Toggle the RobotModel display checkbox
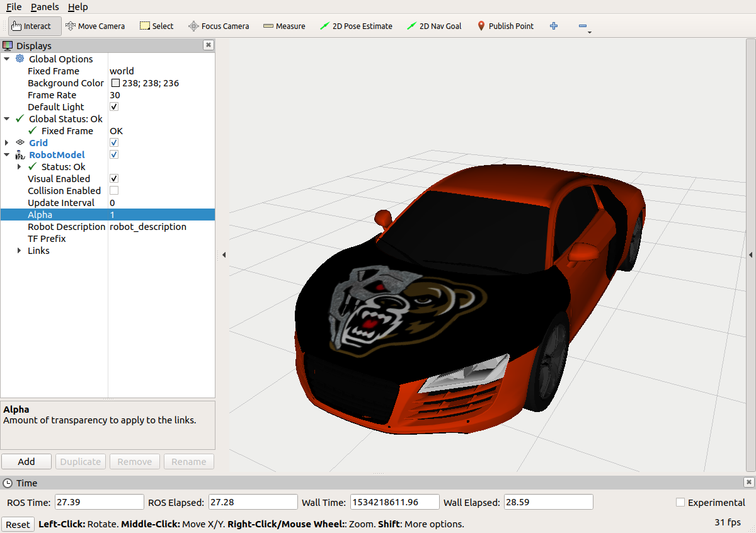Viewport: 756px width, 533px height. tap(114, 154)
